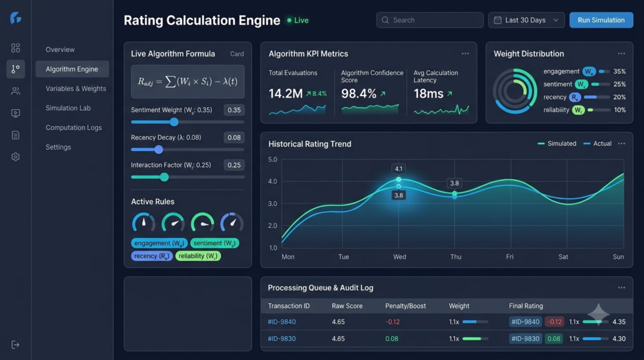
Task: Click in the Search input field
Action: (x=429, y=20)
